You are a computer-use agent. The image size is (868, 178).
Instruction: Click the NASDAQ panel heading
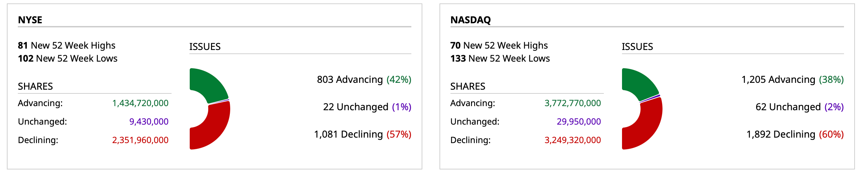pyautogui.click(x=470, y=20)
